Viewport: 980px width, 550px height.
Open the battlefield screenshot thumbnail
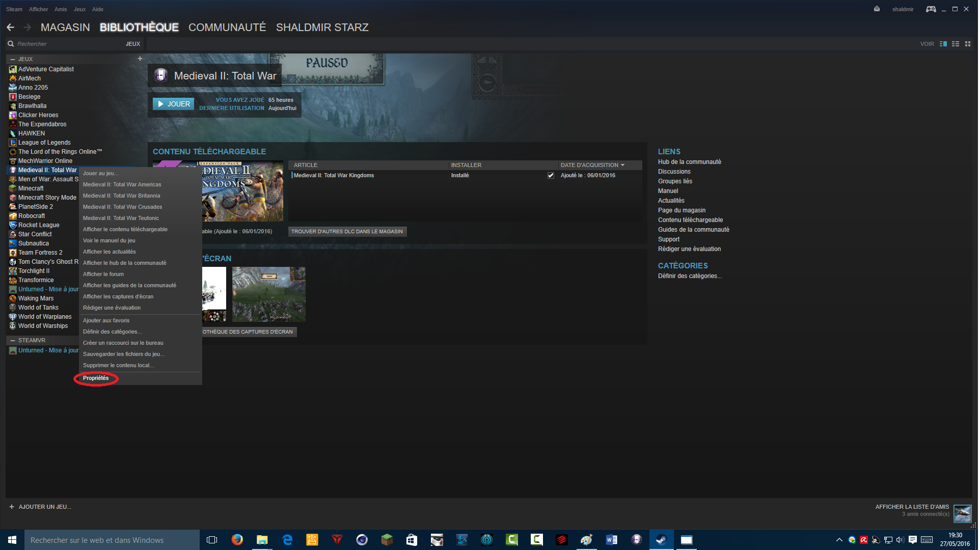tap(269, 295)
